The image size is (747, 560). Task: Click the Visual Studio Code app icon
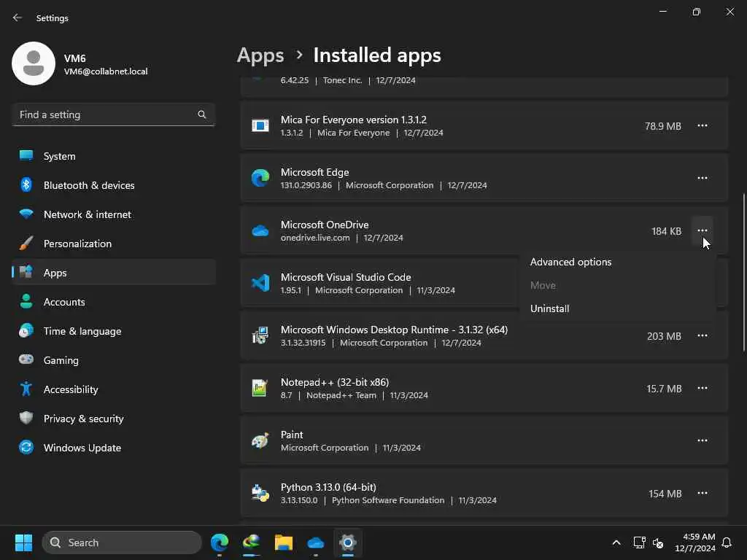(260, 283)
